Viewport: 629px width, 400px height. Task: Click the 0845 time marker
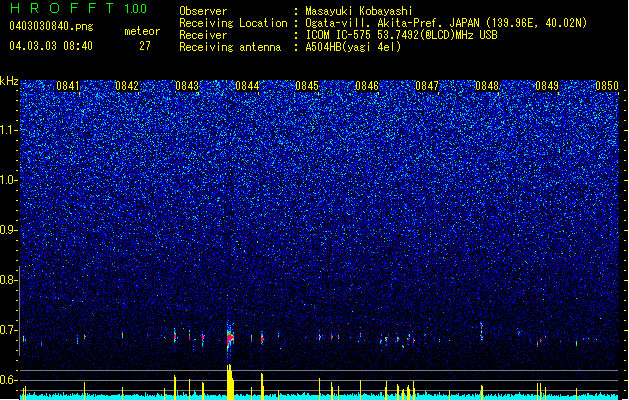(307, 86)
